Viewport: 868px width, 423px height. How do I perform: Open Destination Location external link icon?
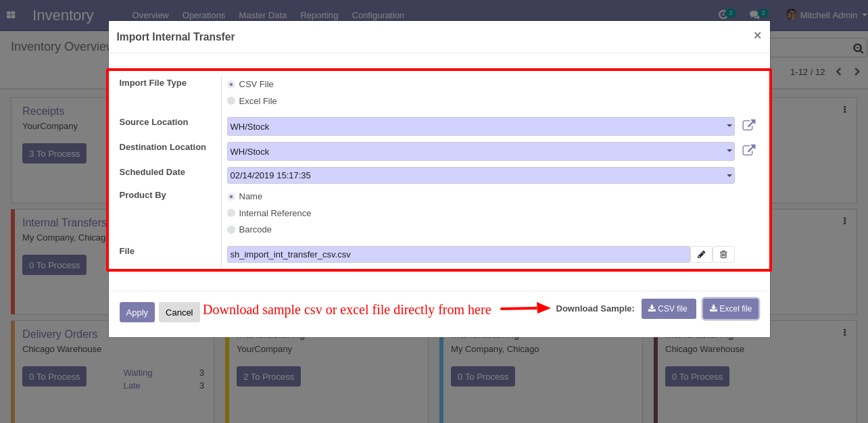(x=749, y=150)
